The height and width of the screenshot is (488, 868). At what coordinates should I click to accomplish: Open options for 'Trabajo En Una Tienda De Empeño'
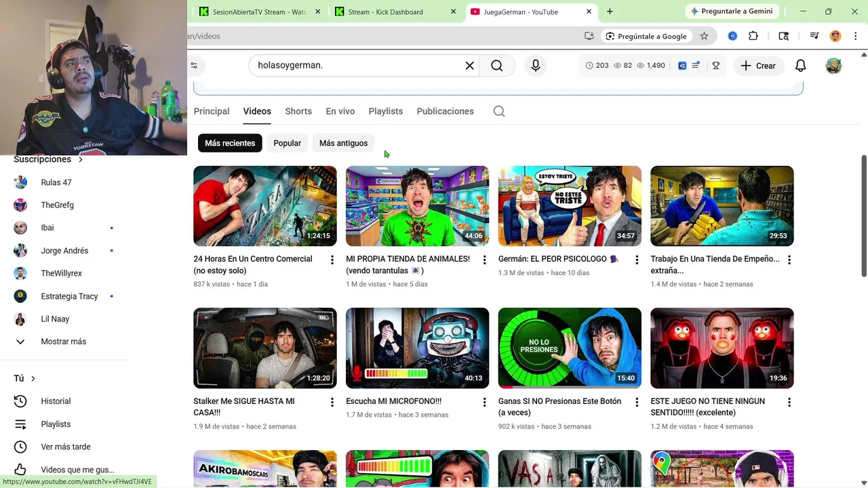(x=789, y=260)
